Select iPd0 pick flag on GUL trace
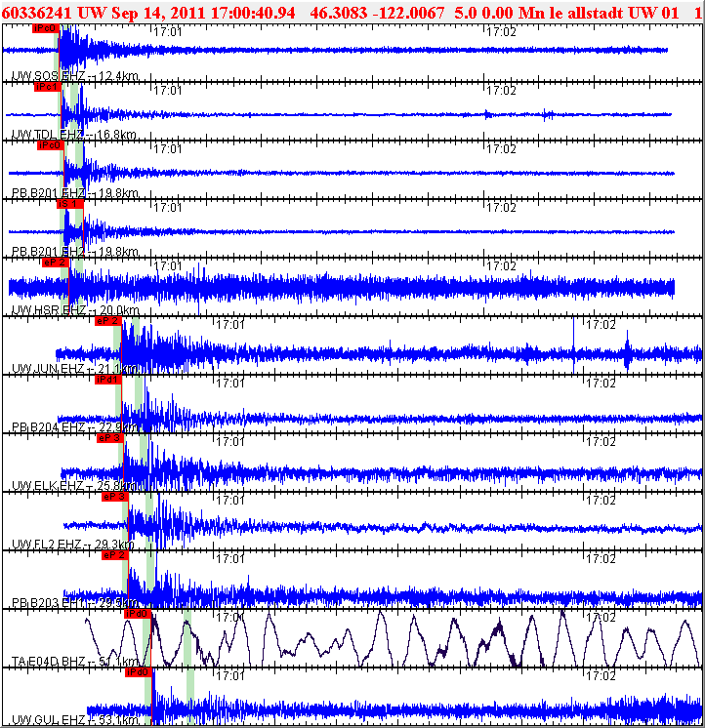The image size is (705, 728). pos(139,672)
